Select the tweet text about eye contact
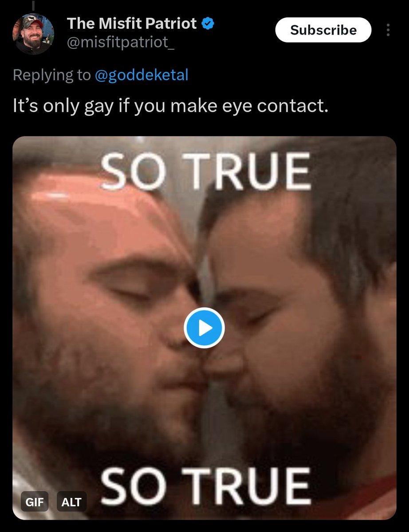Screen dimensions: 409x532 (170, 107)
